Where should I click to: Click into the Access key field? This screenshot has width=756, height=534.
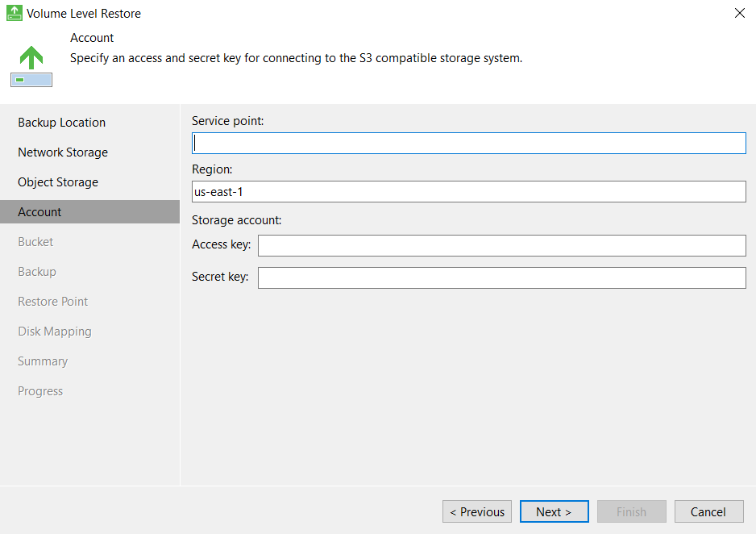point(501,245)
